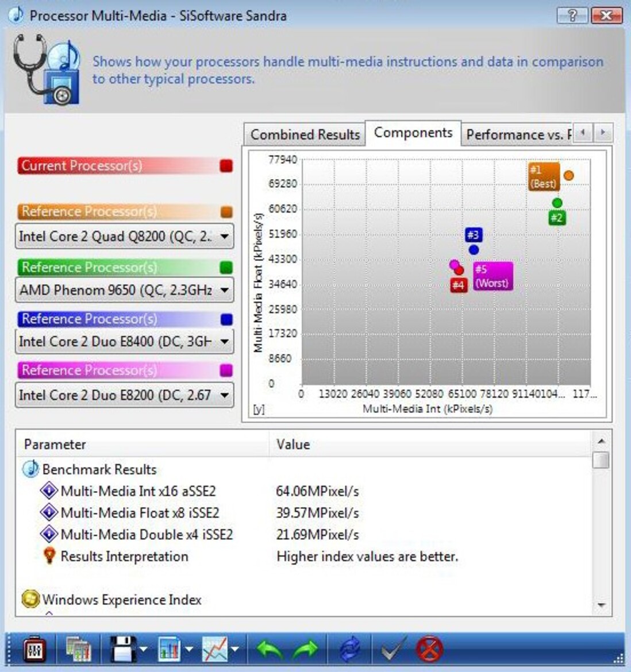The image size is (631, 672).
Task: Toggle the magenta Reference Processor(s) checkbox
Action: 226,370
